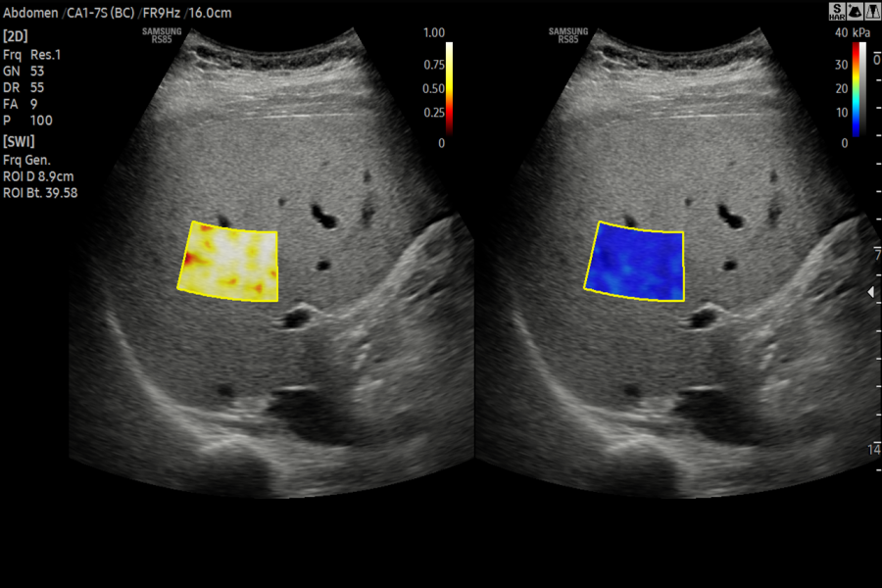Select the blue elasticity ROI box
This screenshot has height=588, width=882.
[638, 262]
